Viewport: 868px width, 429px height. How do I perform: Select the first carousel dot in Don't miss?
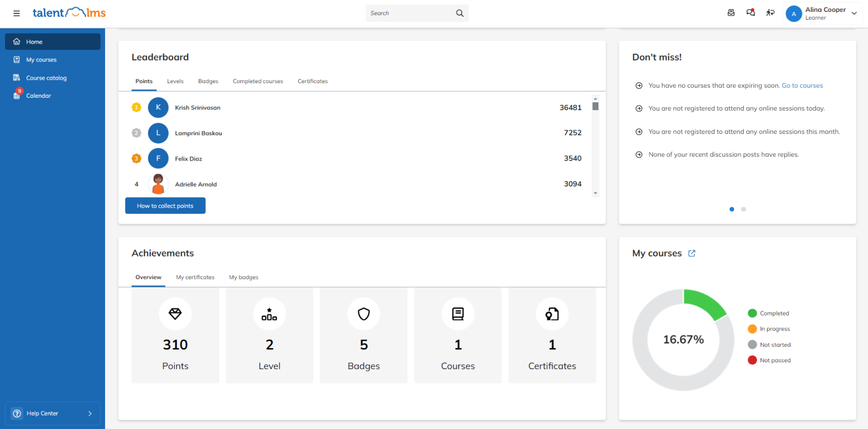pos(731,209)
